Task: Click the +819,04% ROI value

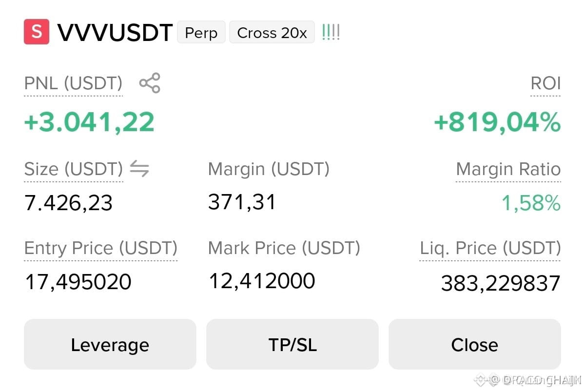Action: 497,122
